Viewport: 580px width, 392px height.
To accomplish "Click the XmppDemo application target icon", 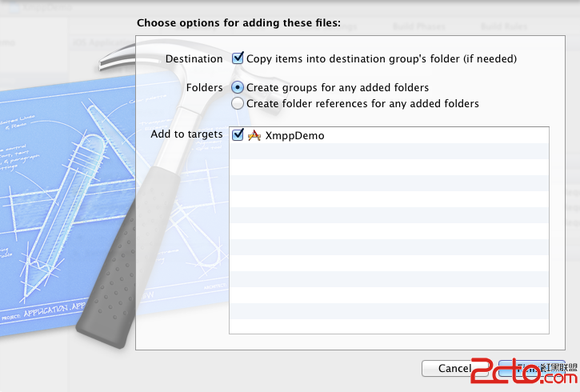I will (x=254, y=136).
